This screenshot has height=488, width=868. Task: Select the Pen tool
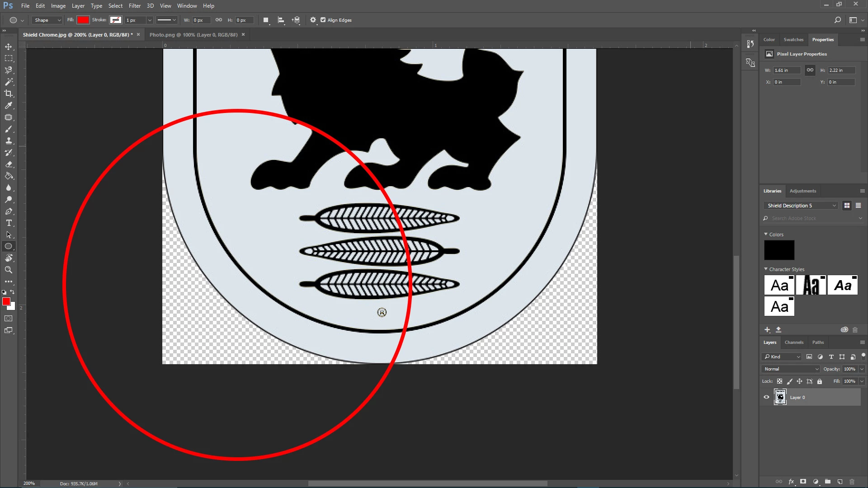[x=9, y=211]
